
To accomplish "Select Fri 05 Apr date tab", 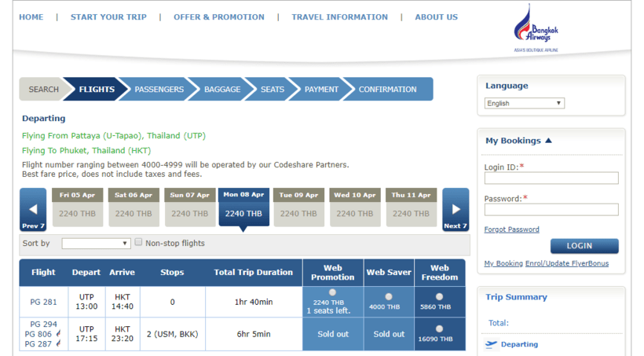I will pyautogui.click(x=78, y=207).
